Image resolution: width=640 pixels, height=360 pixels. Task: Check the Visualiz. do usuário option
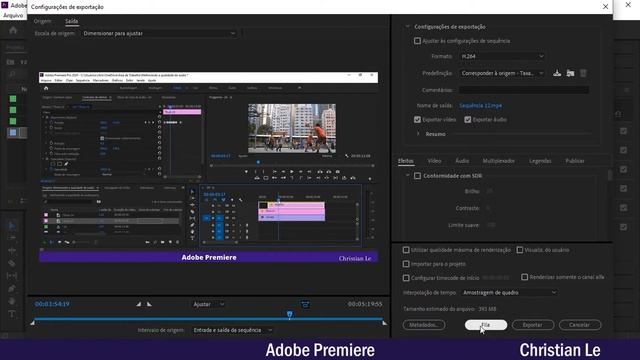[x=520, y=250]
